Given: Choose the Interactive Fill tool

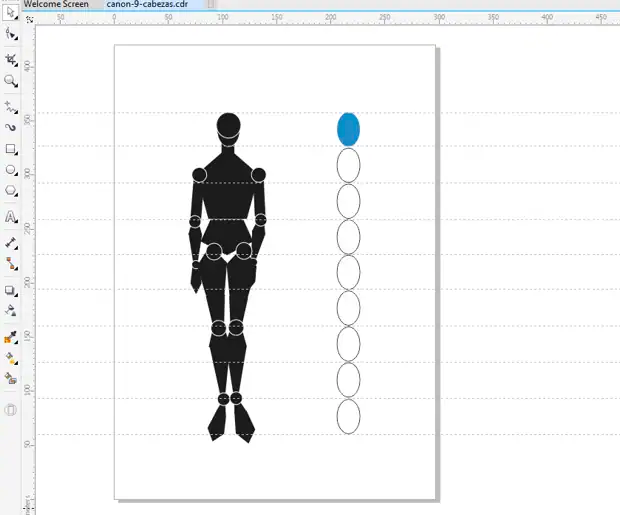Looking at the screenshot, I should (x=11, y=357).
